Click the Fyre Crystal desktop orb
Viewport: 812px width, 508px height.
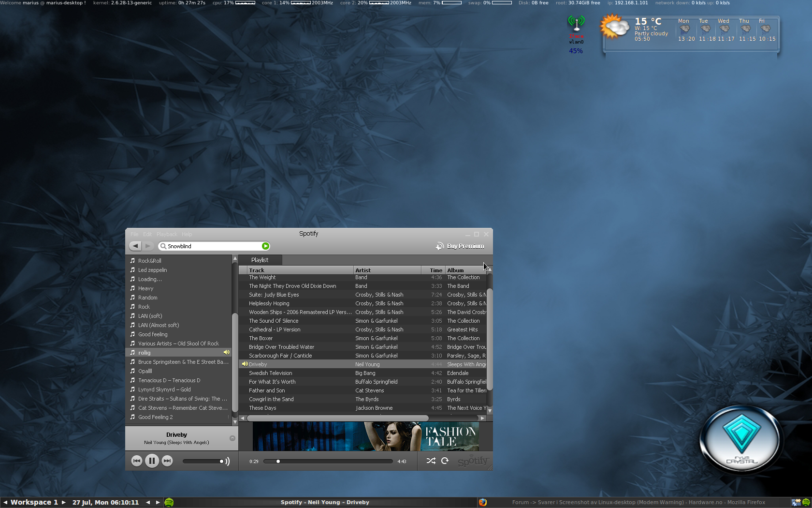(740, 439)
